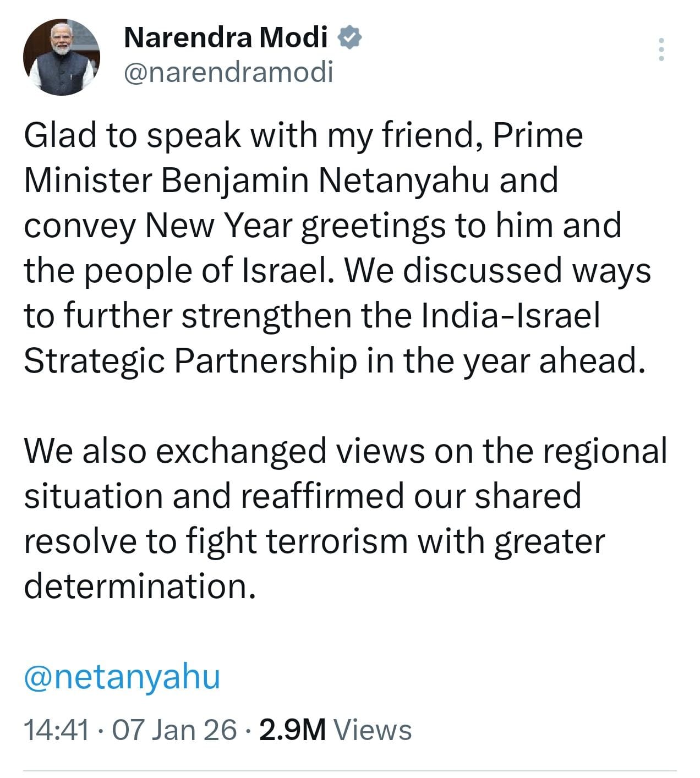Open the 2.9M view count
The image size is (700, 778).
292,730
